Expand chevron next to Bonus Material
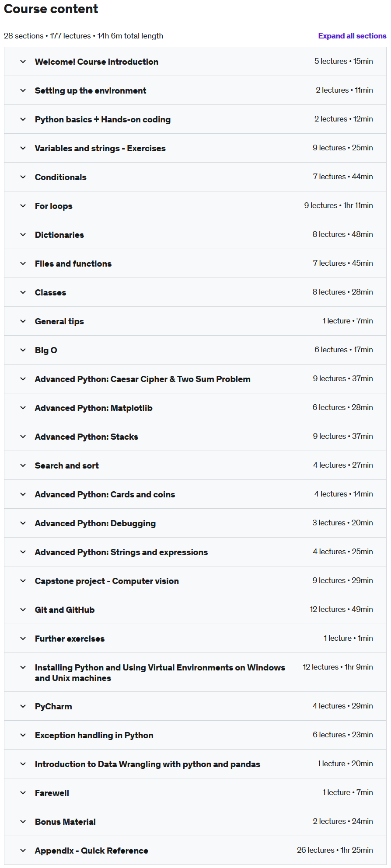Screen dimensions: 391x868 pyautogui.click(x=23, y=822)
